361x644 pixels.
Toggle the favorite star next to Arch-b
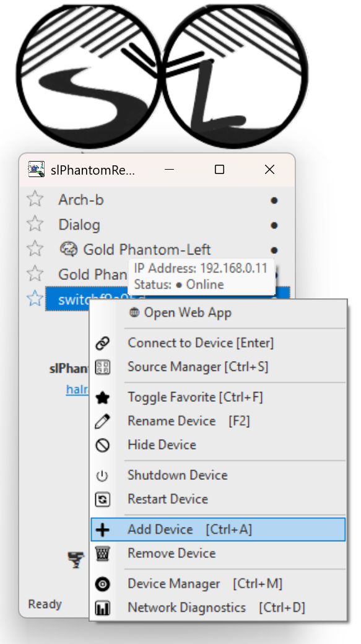(34, 200)
